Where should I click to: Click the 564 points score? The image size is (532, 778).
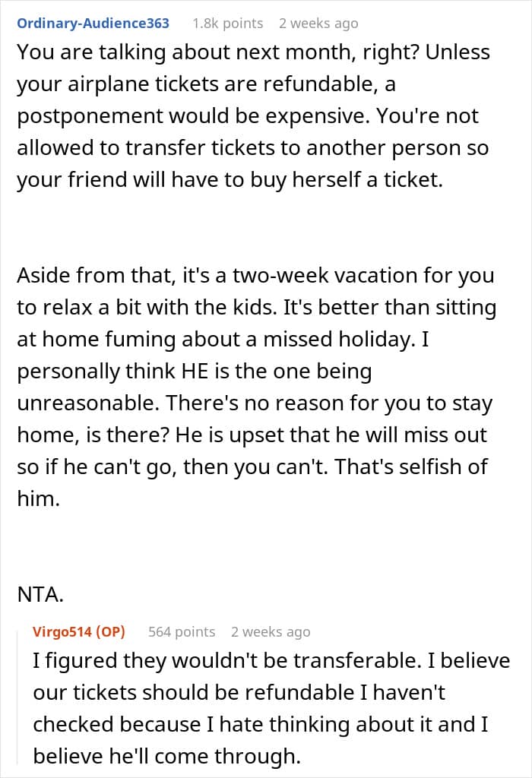pos(182,631)
